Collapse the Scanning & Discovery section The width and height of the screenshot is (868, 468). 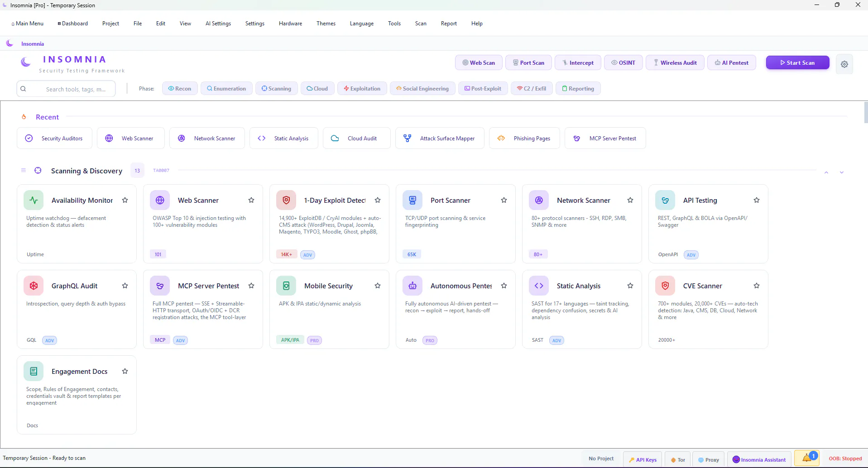point(826,172)
